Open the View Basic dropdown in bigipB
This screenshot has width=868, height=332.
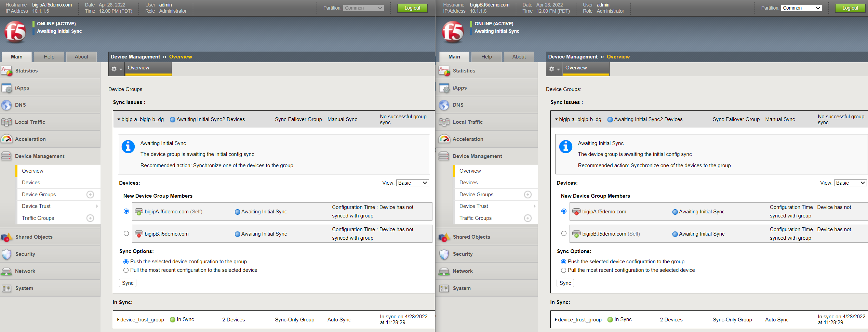(x=850, y=183)
